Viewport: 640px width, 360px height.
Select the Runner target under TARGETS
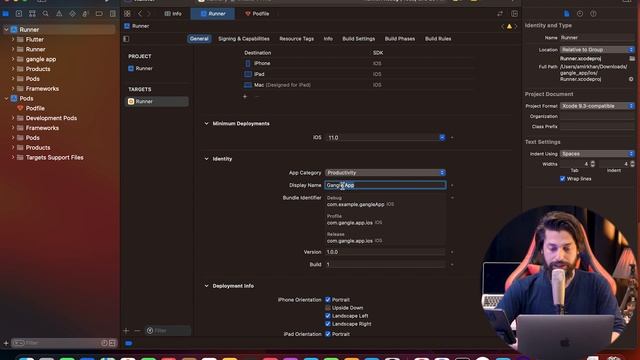tap(157, 101)
